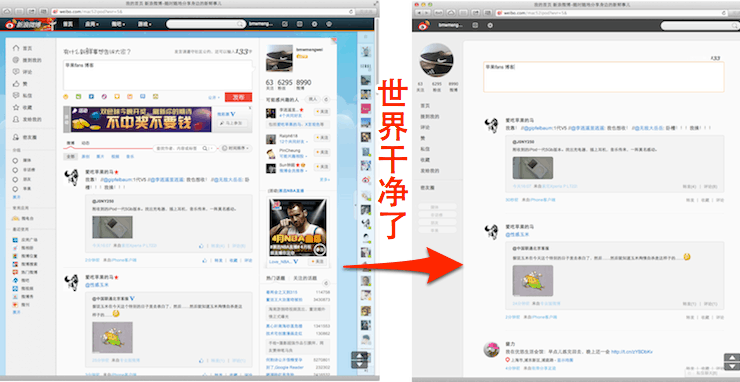This screenshot has height=382, width=740.
Task: Click the green image upload icon under the composer
Action: coord(79,97)
